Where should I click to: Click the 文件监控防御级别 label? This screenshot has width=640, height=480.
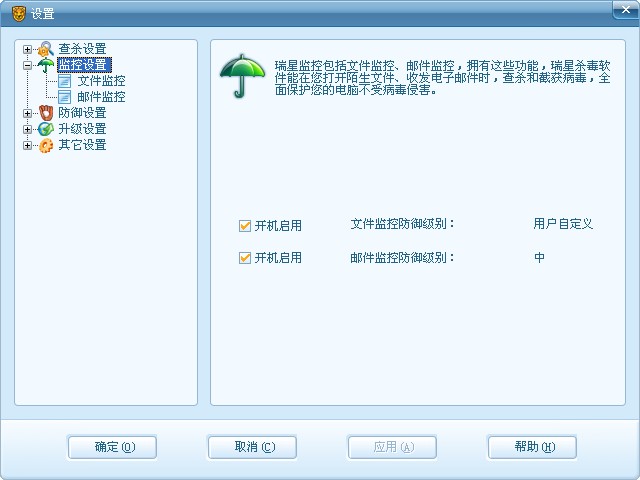coord(402,224)
